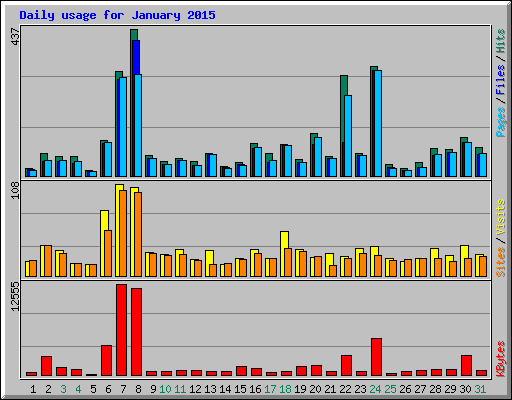Click day 5 on the x-axis
The width and height of the screenshot is (512, 400).
tap(93, 389)
